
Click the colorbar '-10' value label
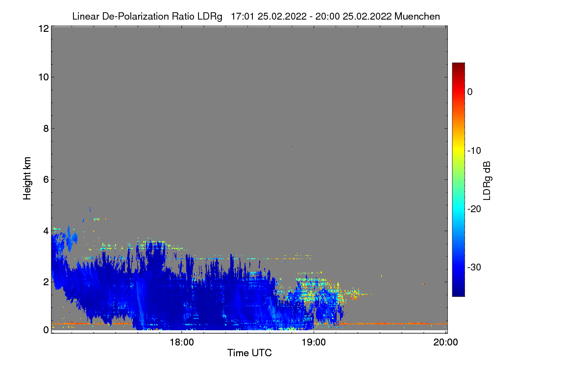coord(474,150)
